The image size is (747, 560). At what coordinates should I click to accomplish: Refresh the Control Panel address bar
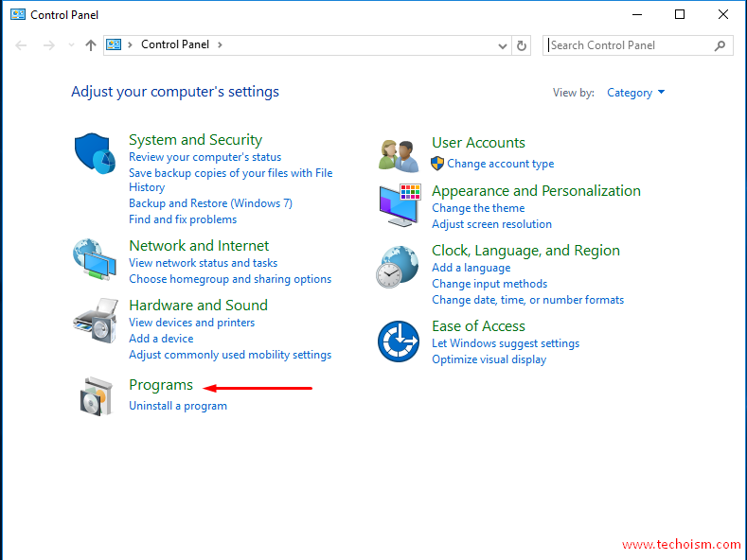521,45
